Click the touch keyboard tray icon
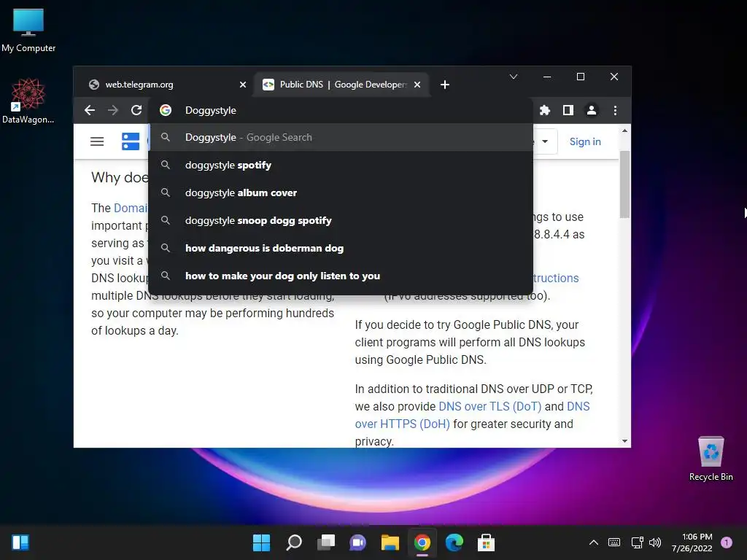Viewport: 747px width, 560px height. 614,542
